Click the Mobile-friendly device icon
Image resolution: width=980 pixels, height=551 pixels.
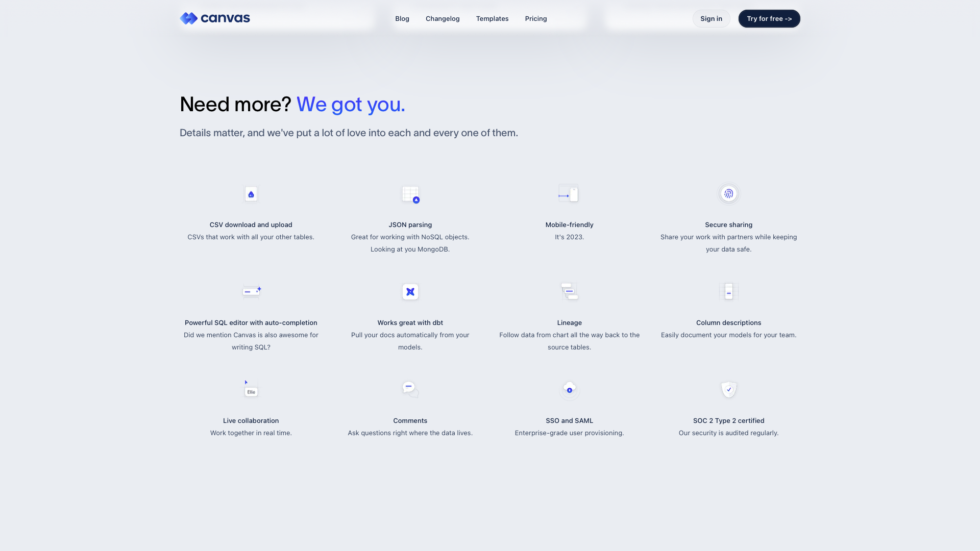click(570, 194)
